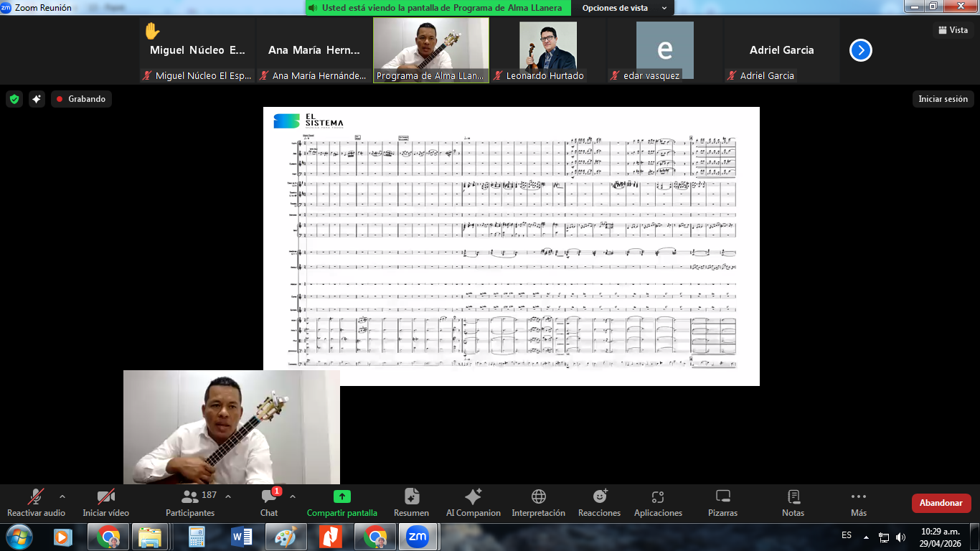Click volume speaker tray icon

click(x=900, y=537)
